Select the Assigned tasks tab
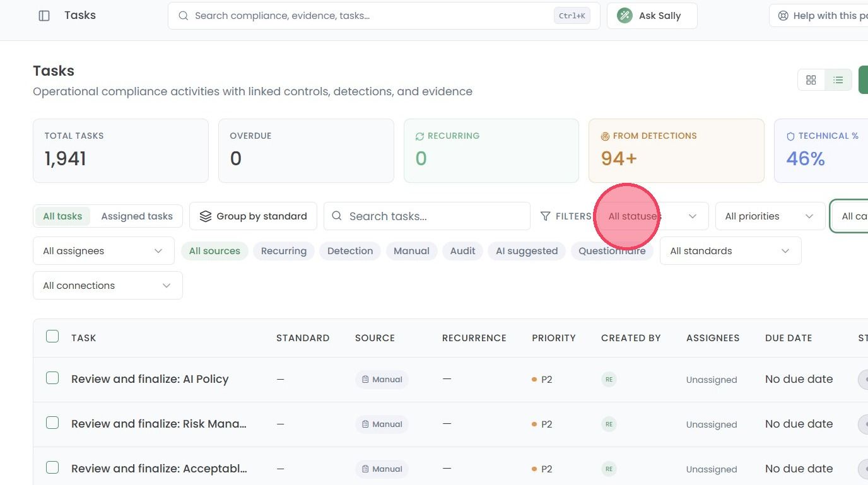 (x=137, y=216)
